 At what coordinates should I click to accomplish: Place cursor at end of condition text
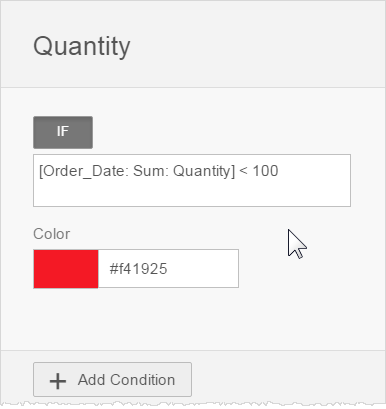279,171
